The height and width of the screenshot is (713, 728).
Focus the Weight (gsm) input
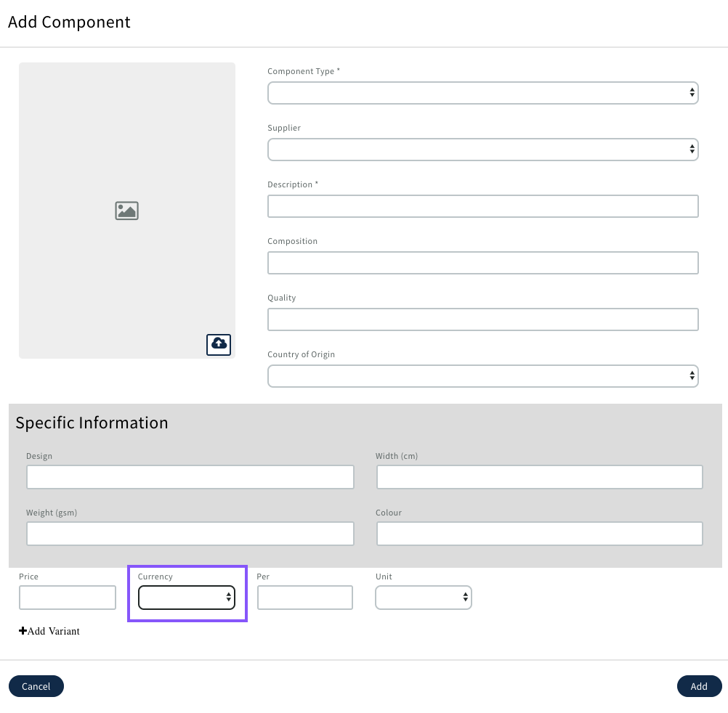(x=190, y=534)
